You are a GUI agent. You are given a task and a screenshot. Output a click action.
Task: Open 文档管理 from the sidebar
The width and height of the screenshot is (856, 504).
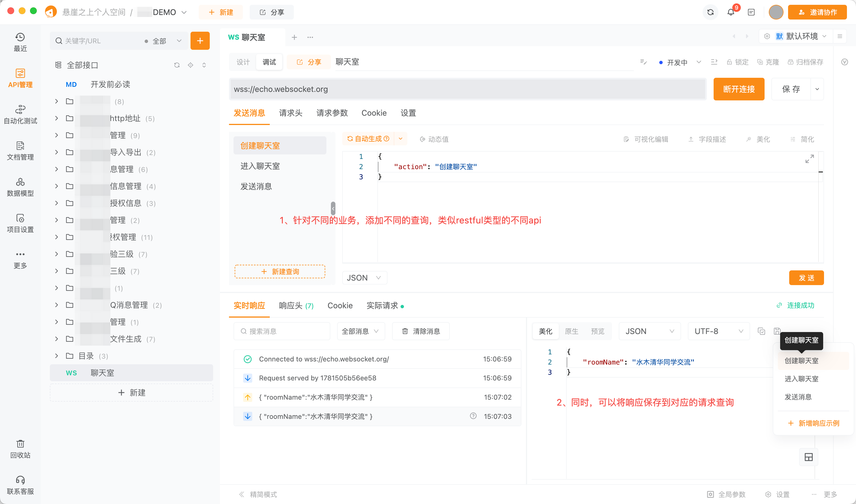20,151
